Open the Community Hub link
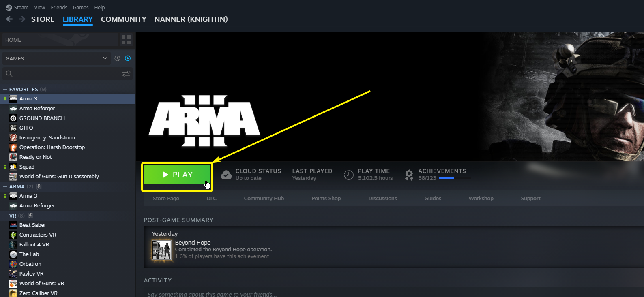The width and height of the screenshot is (644, 297). (264, 199)
